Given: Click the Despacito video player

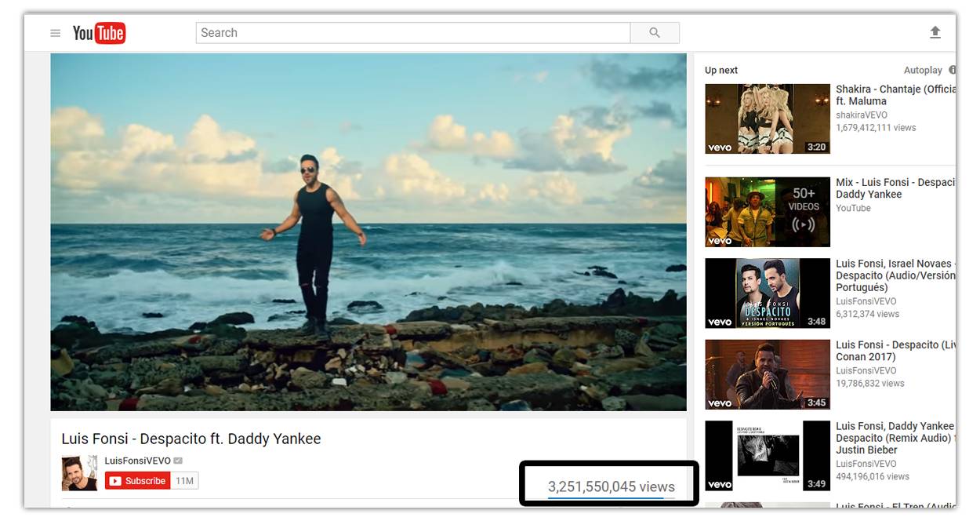Looking at the screenshot, I should tap(368, 232).
